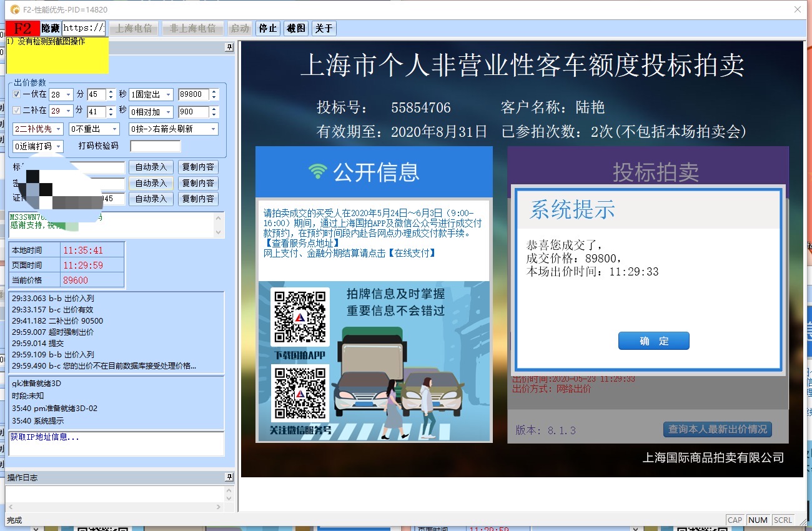Click the 29:33.157 b-c 出价有效 log line
The height and width of the screenshot is (531, 812).
point(52,309)
